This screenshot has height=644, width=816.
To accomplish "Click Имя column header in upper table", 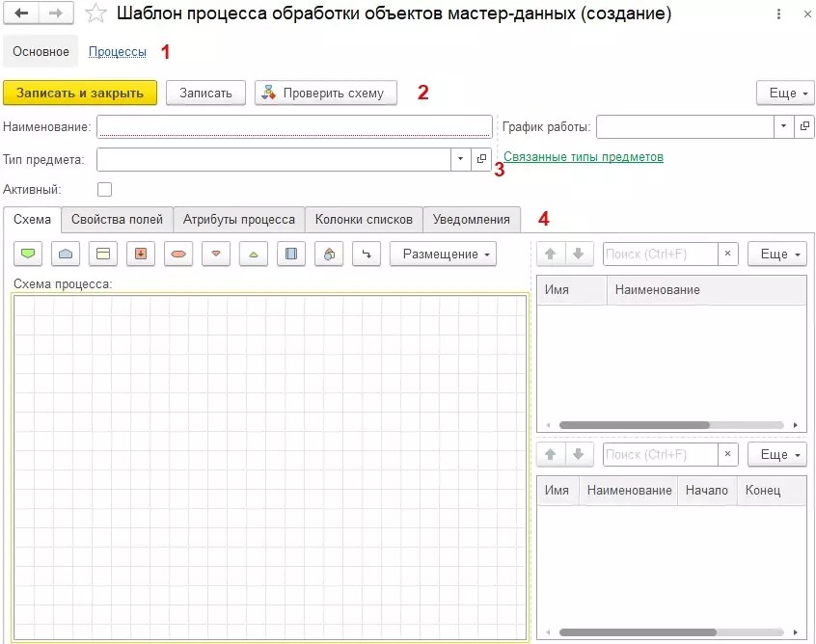I will point(571,290).
